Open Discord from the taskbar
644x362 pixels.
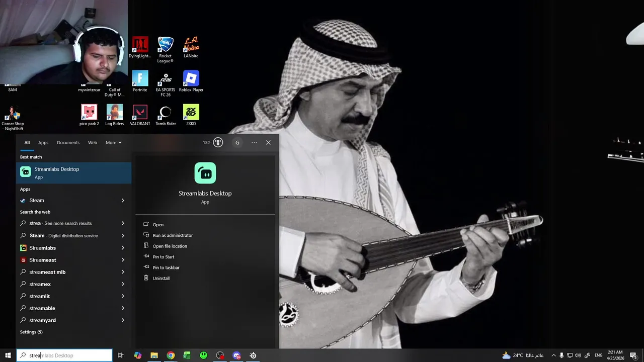click(237, 355)
